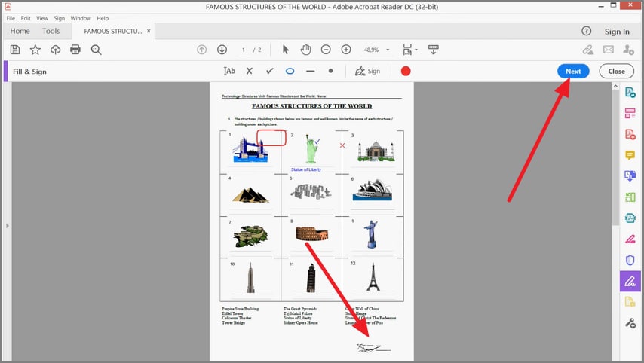Open the Export PDF tool in right sidebar

click(x=630, y=93)
